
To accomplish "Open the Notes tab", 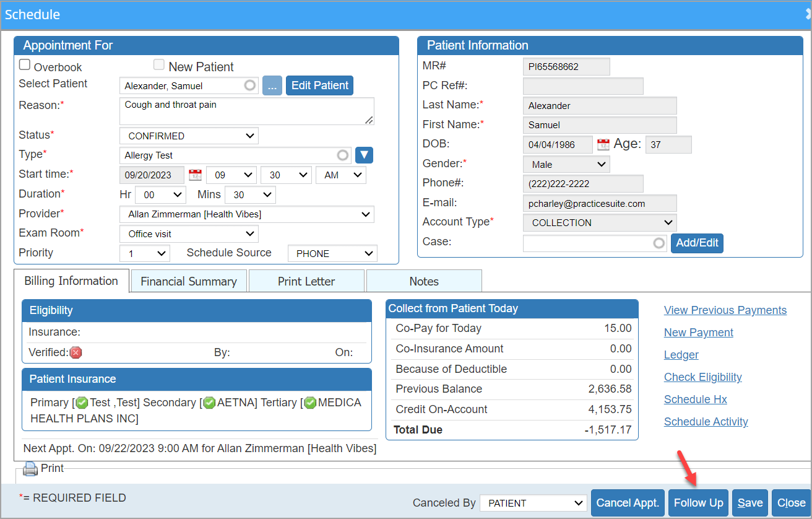I will point(424,281).
